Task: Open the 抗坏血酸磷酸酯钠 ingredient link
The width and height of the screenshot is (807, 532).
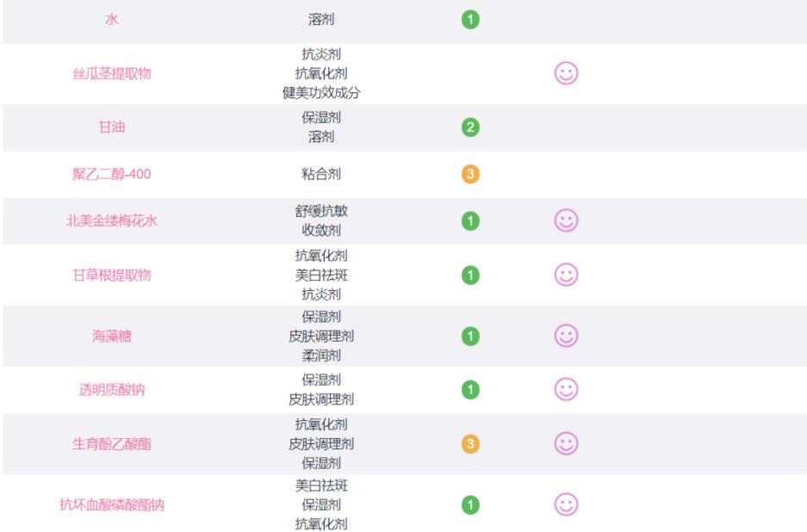Action: tap(112, 504)
